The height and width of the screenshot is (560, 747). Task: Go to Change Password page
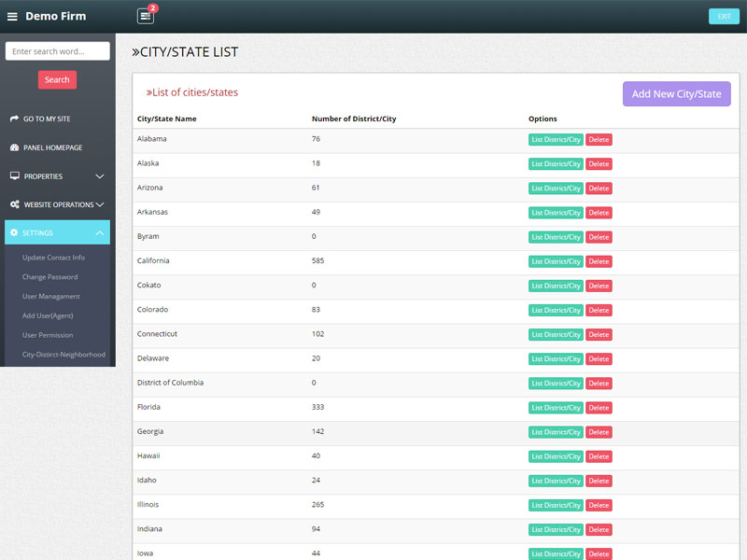click(x=49, y=277)
